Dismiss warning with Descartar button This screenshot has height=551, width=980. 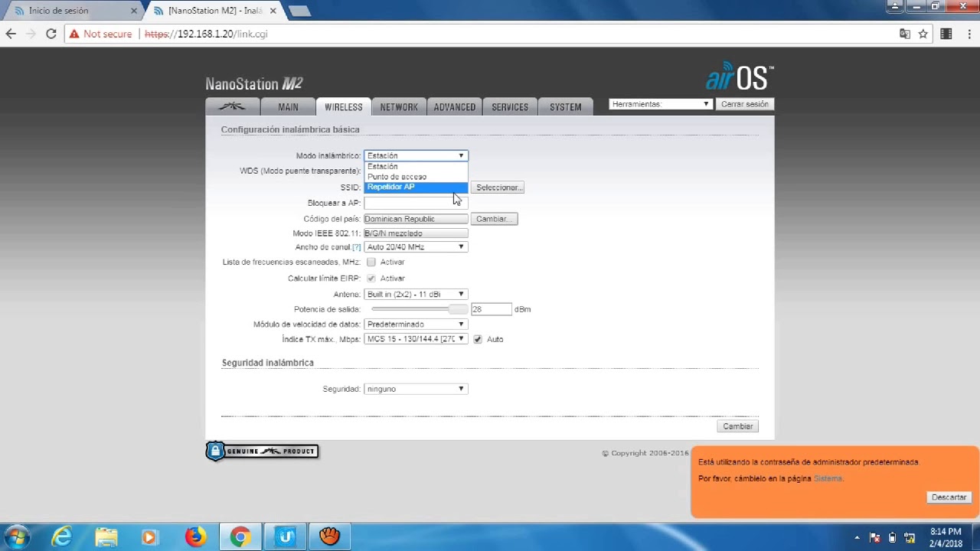(x=949, y=497)
